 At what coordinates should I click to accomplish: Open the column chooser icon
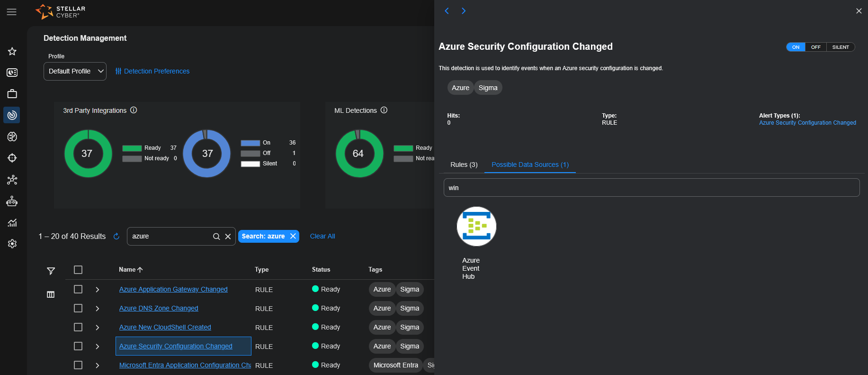[x=51, y=294]
